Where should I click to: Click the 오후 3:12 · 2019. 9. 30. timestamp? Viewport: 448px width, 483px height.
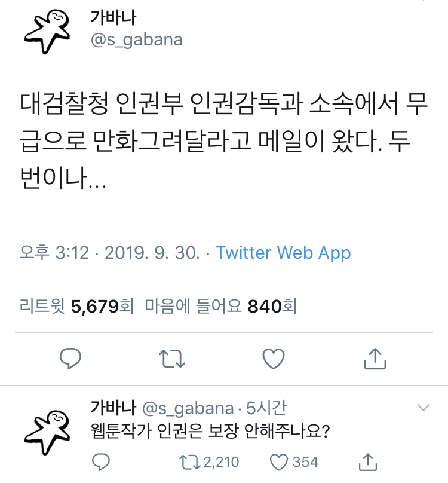[110, 253]
